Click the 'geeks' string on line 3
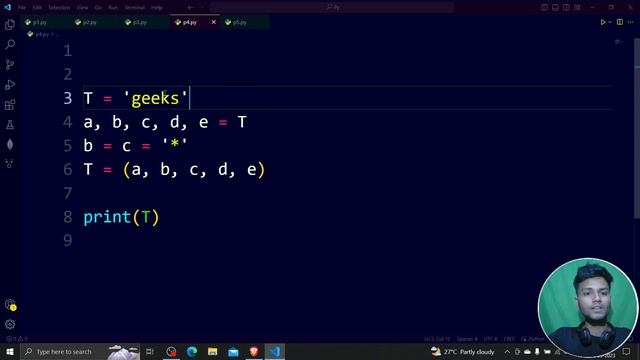Viewport: 640px width, 360px height. (155, 98)
